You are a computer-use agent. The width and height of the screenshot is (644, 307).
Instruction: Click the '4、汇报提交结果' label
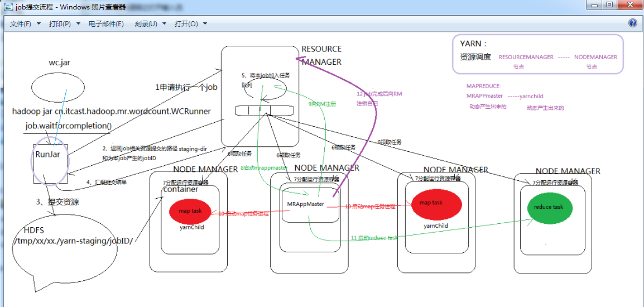tap(107, 182)
